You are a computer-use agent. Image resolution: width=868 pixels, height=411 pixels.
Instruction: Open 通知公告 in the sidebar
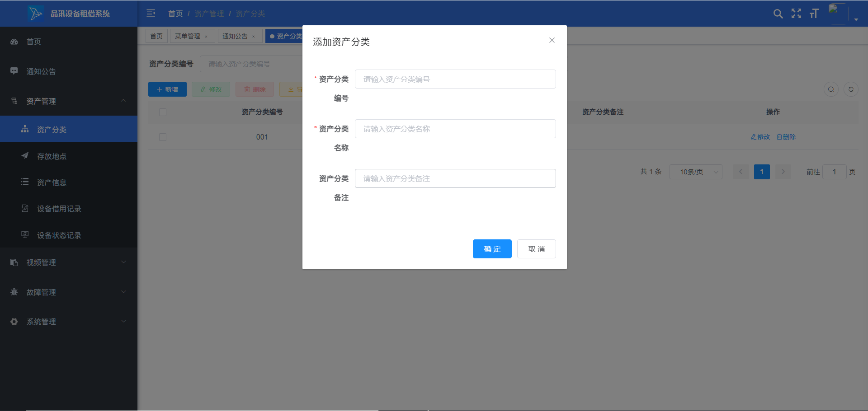pyautogui.click(x=69, y=71)
